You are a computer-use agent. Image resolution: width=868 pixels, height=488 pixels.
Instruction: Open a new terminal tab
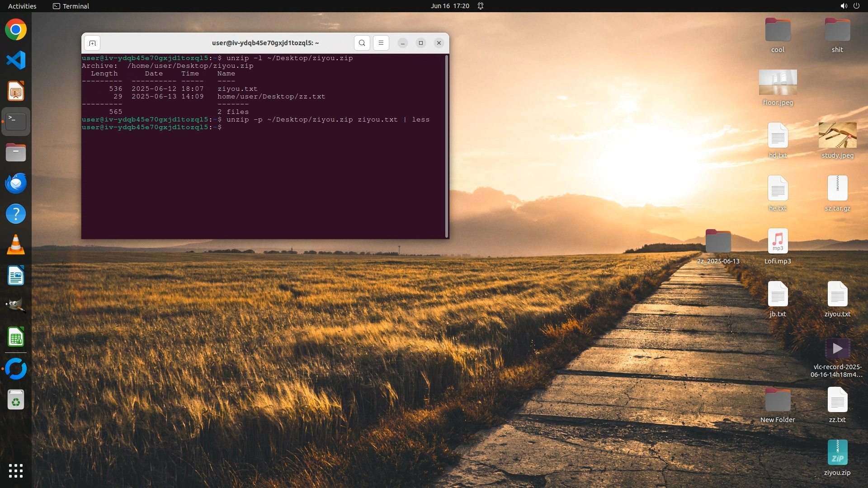tap(92, 43)
